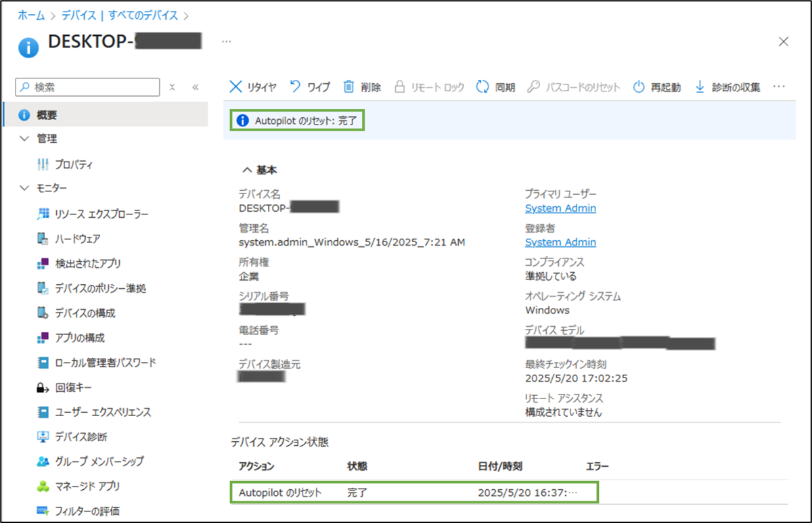Image resolution: width=812 pixels, height=523 pixels.
Task: Open the toolbar overflow ellipsis menu
Action: [779, 87]
